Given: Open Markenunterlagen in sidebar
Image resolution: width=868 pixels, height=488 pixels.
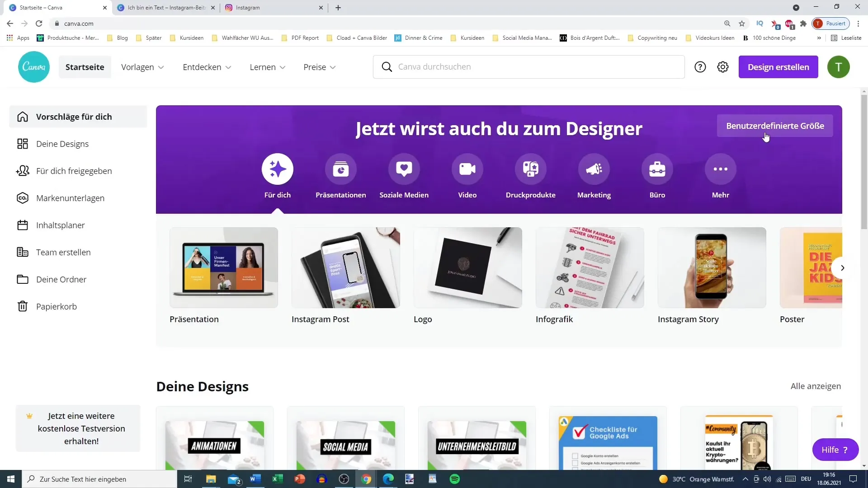Looking at the screenshot, I should click(78, 198).
